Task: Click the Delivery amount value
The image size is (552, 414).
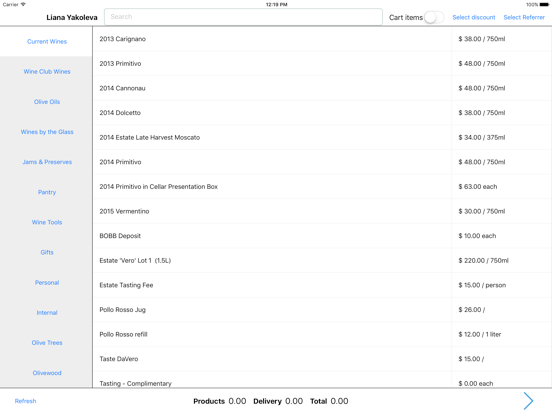Action: [x=294, y=401]
